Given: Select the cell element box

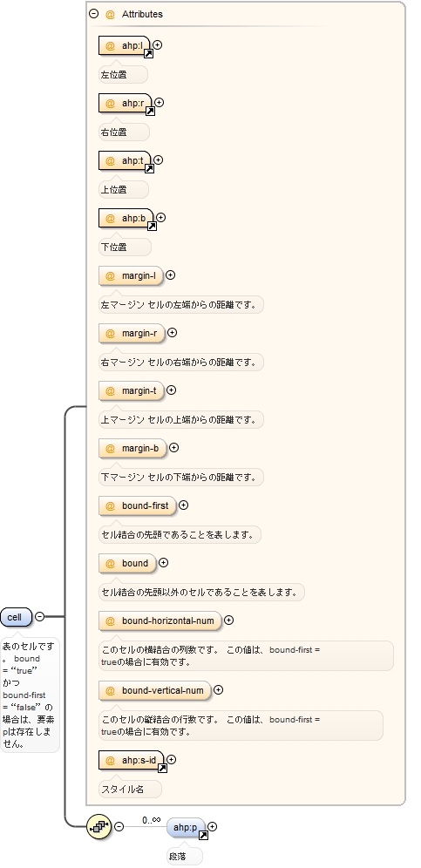Looking at the screenshot, I should pyautogui.click(x=16, y=617).
